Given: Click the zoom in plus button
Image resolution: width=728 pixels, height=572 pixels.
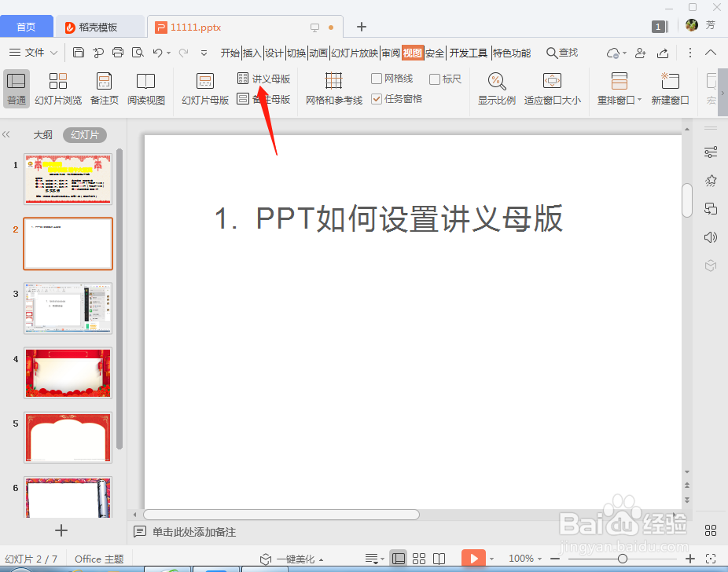Looking at the screenshot, I should [x=690, y=559].
